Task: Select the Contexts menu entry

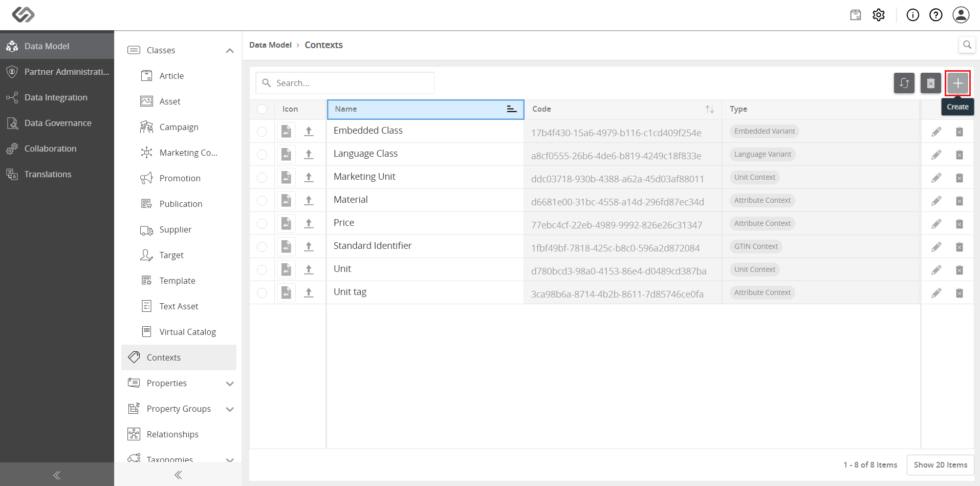Action: pos(179,357)
